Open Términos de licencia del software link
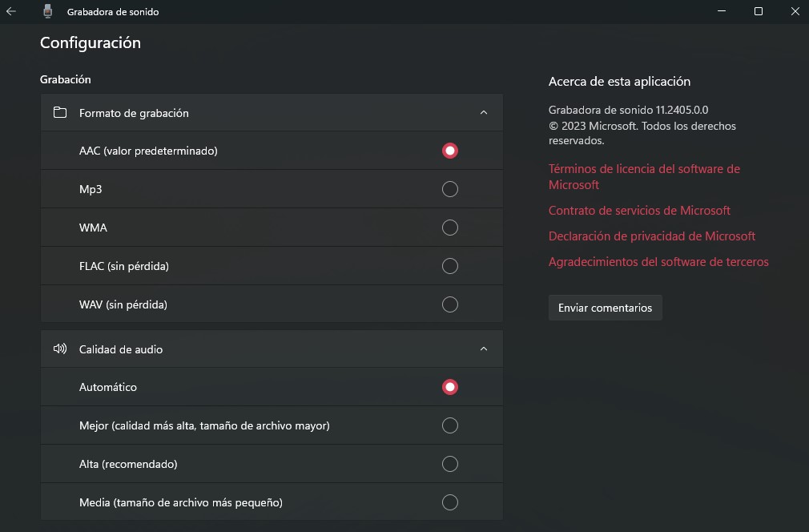 643,169
